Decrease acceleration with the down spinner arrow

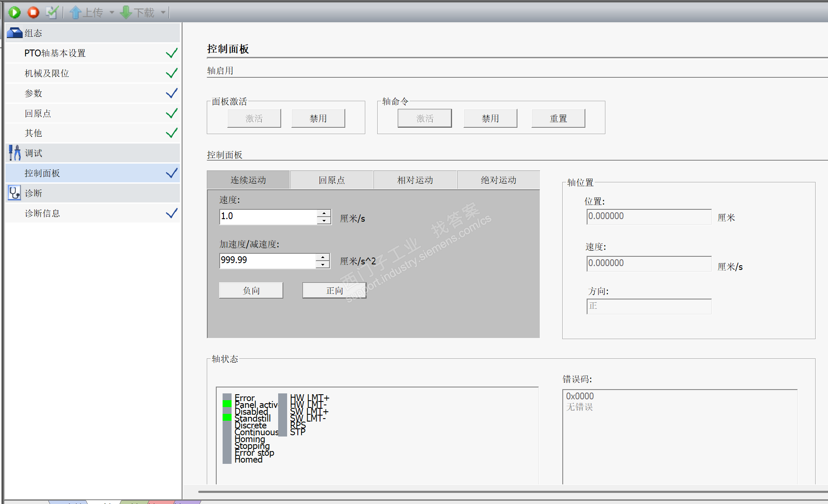point(323,265)
